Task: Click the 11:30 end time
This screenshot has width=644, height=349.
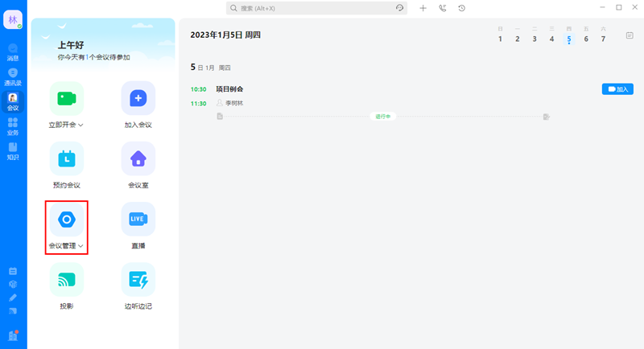Action: coord(198,104)
